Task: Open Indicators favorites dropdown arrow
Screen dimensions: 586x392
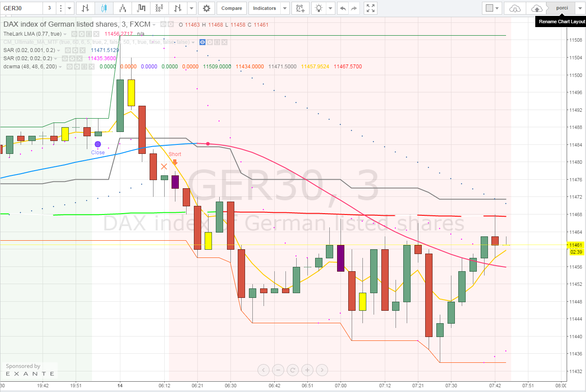Action: (x=285, y=8)
